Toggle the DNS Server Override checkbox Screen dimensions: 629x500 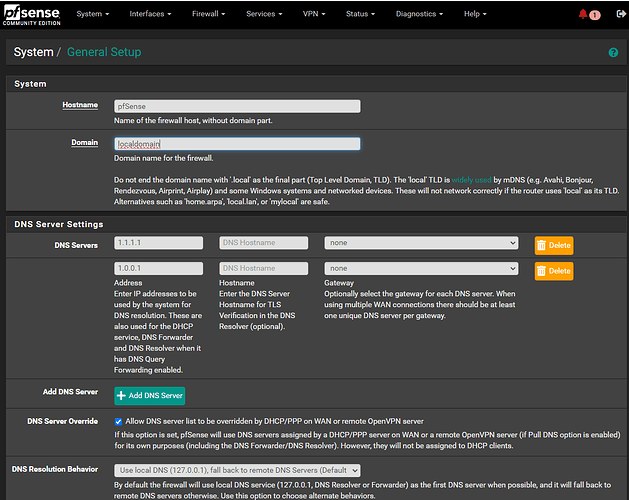[x=118, y=421]
